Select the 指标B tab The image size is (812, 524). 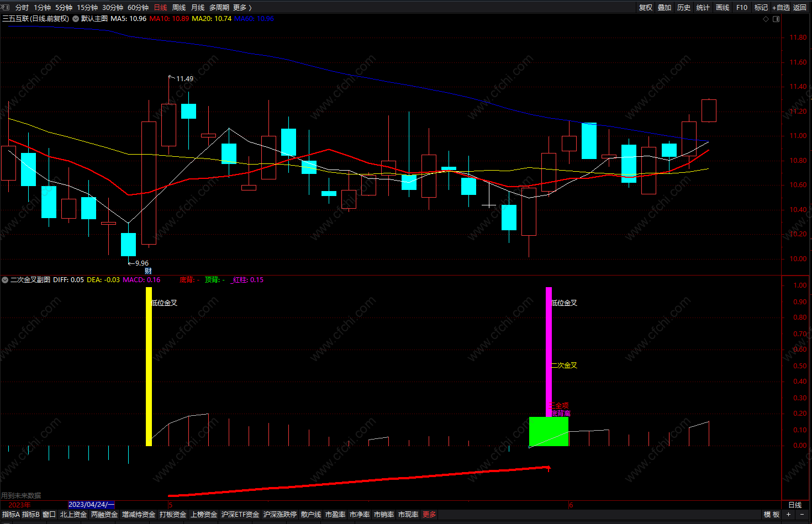(31, 515)
